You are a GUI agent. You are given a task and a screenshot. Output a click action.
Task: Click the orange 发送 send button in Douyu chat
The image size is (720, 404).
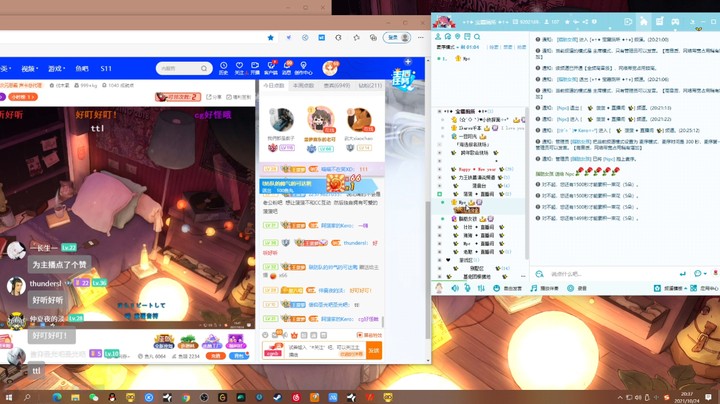[374, 351]
